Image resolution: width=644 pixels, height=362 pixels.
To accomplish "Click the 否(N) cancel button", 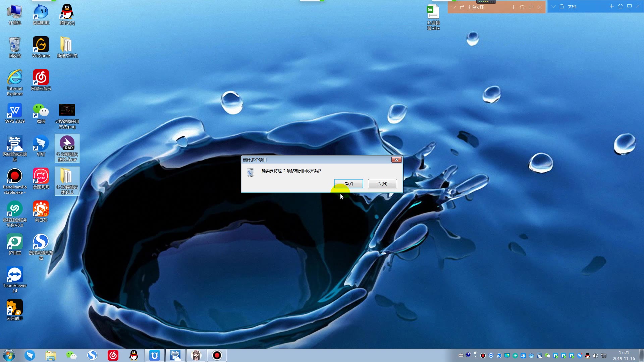I will tap(382, 183).
